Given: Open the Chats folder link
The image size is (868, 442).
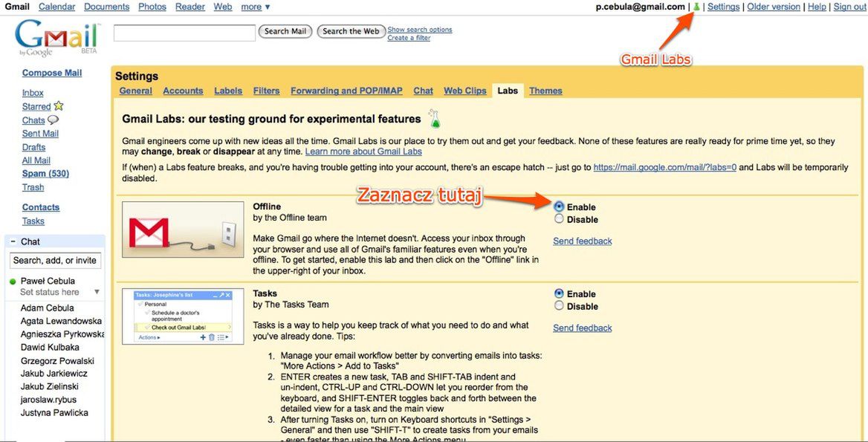Looking at the screenshot, I should tap(33, 120).
